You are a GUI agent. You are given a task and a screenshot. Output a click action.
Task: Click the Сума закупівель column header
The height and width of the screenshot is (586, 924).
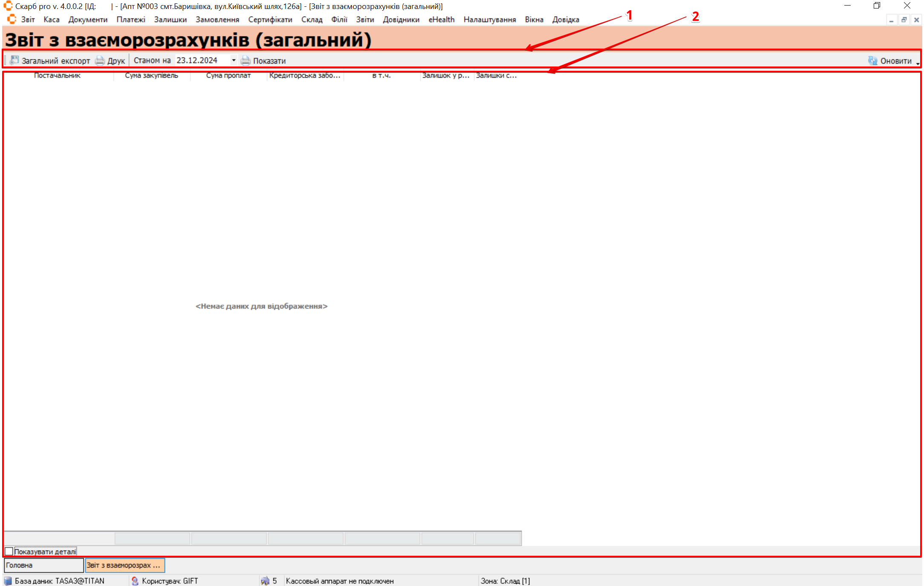click(151, 75)
